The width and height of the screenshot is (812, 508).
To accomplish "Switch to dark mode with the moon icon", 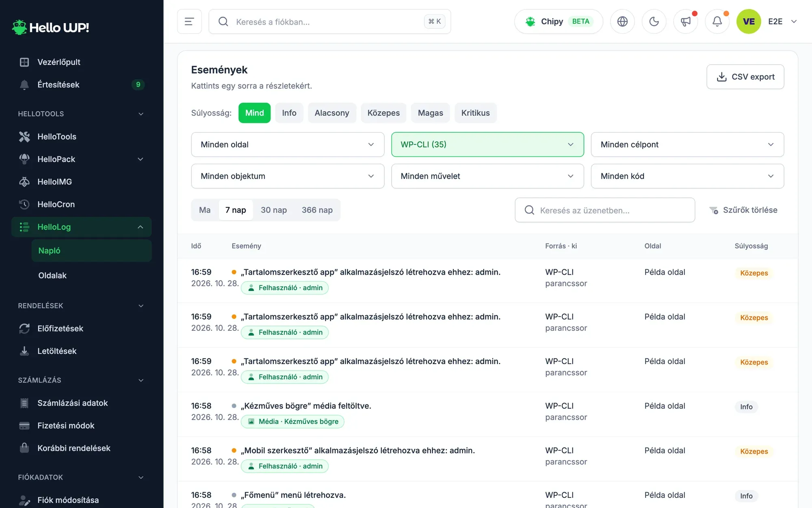I will coord(654,22).
